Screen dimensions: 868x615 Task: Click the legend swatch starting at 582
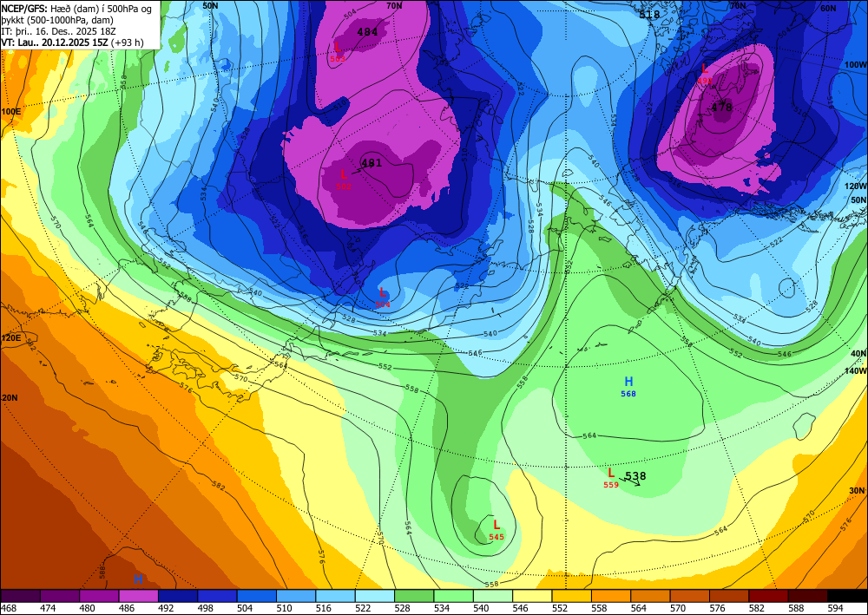pos(768,596)
